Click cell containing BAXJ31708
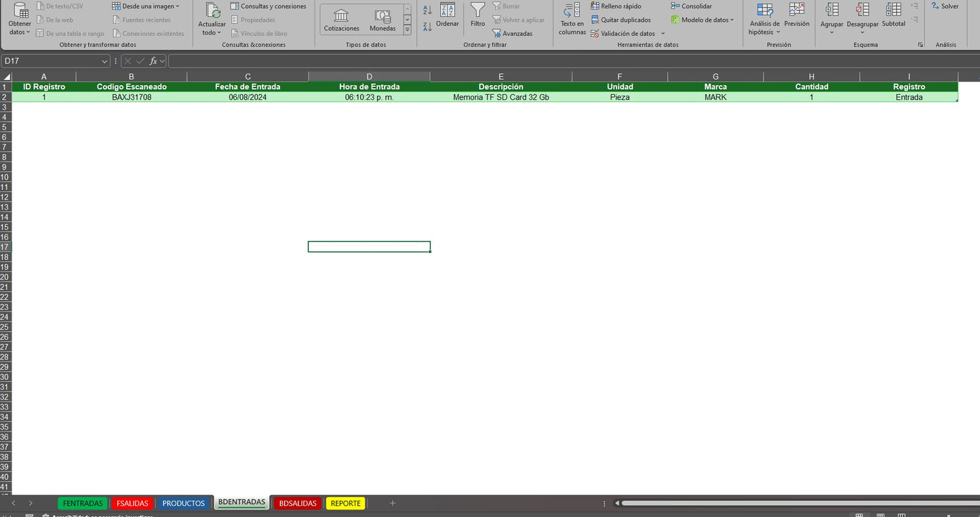 [132, 97]
